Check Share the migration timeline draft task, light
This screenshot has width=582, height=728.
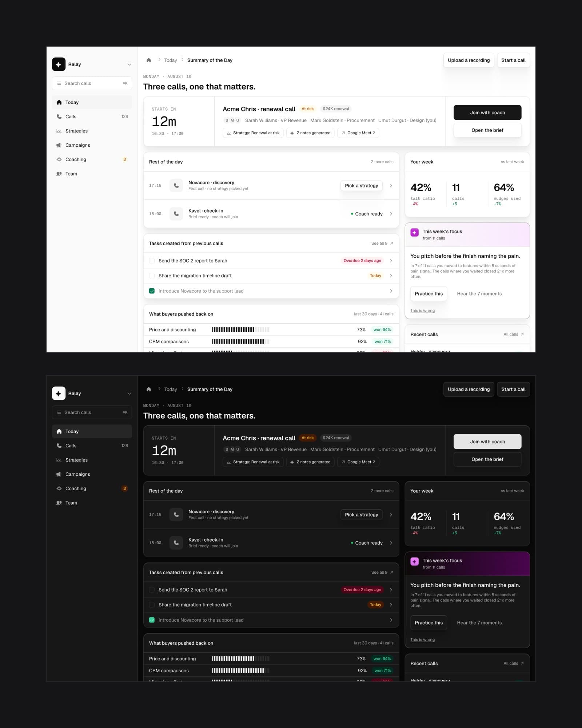pyautogui.click(x=152, y=276)
